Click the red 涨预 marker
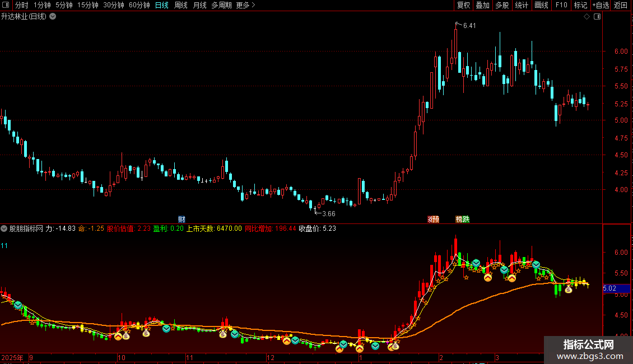The width and height of the screenshot is (633, 364). (433, 219)
